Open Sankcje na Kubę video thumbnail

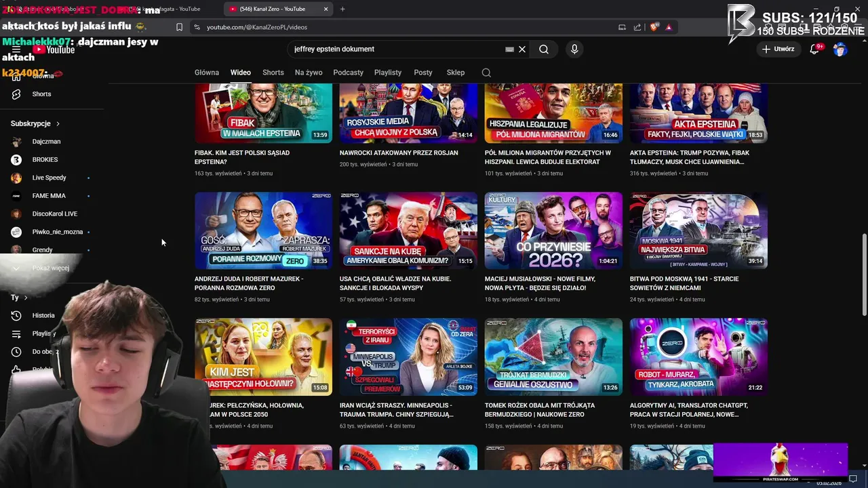coord(408,230)
